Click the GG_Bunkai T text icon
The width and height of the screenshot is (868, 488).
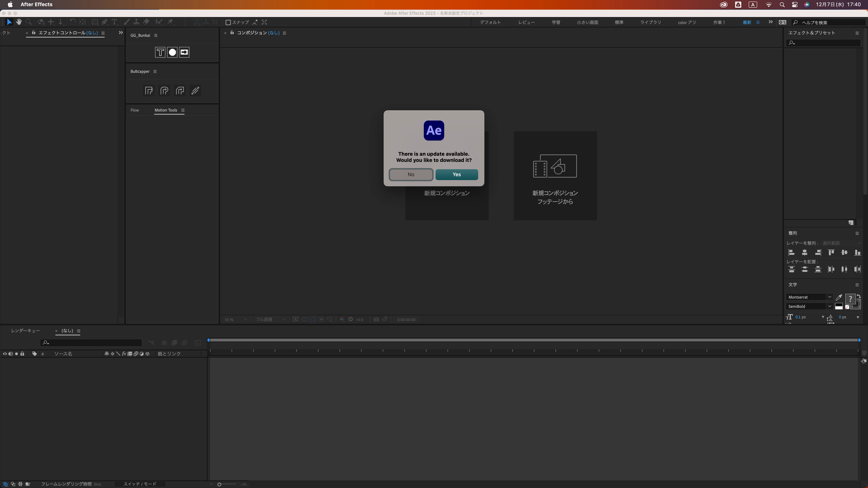click(x=160, y=52)
